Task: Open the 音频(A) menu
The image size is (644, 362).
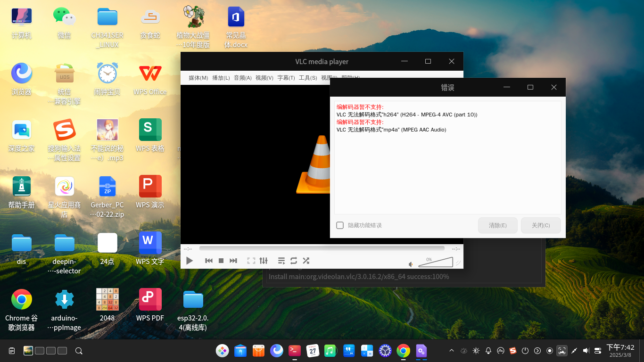Action: pos(243,78)
